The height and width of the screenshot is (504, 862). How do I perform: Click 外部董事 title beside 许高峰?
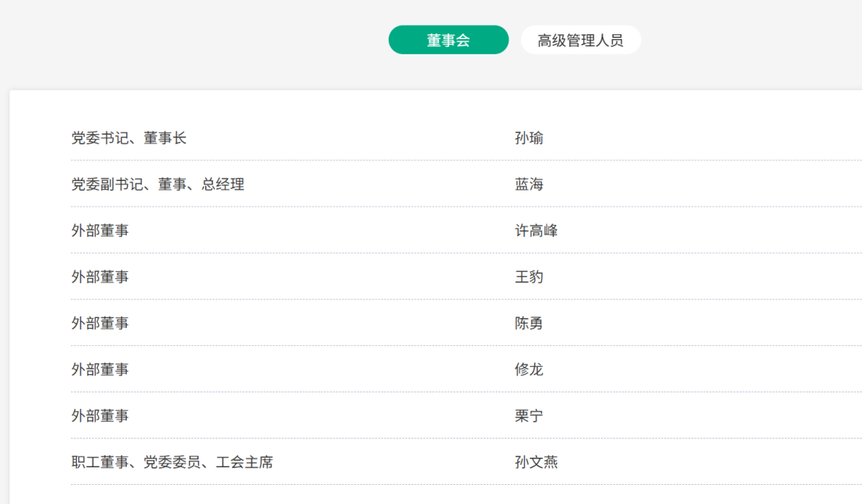pos(100,230)
